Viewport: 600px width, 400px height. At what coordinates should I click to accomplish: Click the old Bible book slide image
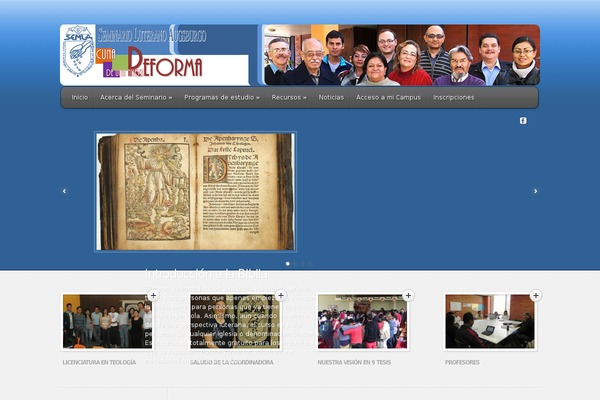click(x=196, y=192)
